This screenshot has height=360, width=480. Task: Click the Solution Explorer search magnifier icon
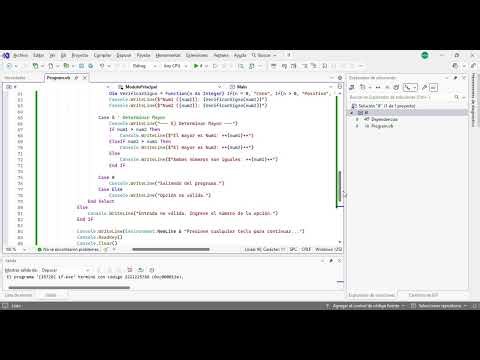point(457,97)
